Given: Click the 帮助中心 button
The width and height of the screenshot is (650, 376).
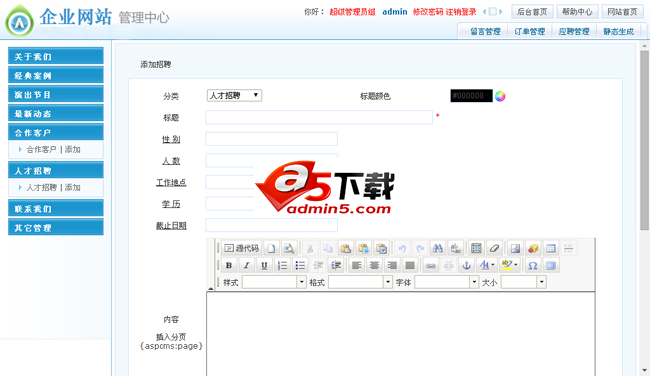Looking at the screenshot, I should coord(577,12).
